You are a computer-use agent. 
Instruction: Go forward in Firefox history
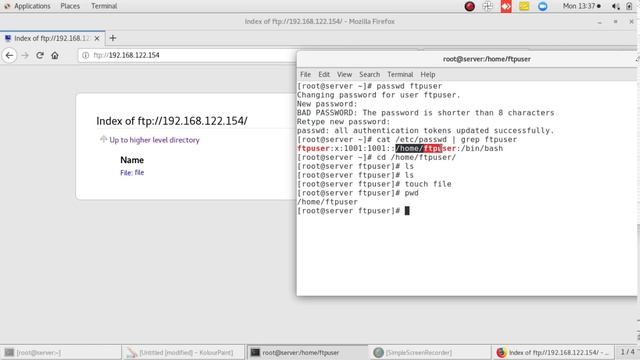(25, 55)
